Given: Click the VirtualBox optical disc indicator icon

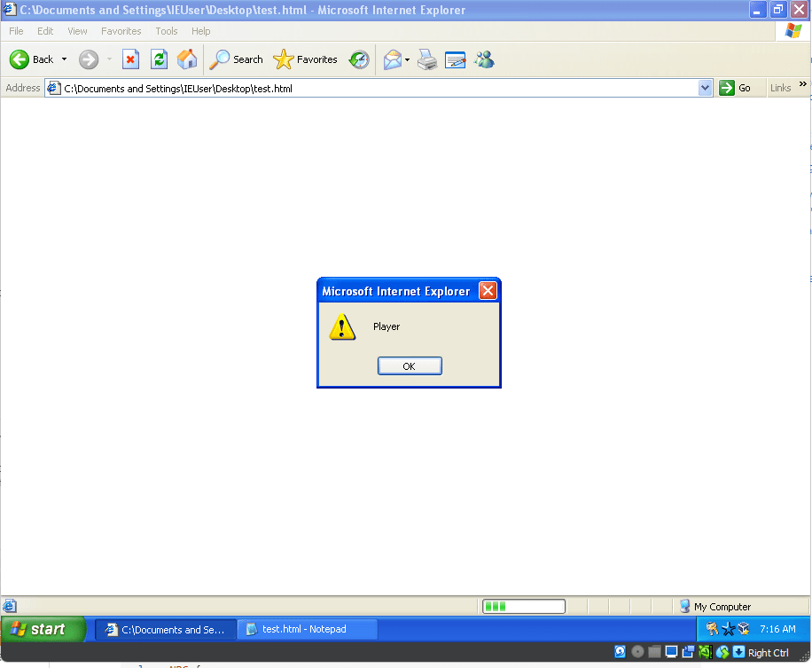Looking at the screenshot, I should point(637,652).
